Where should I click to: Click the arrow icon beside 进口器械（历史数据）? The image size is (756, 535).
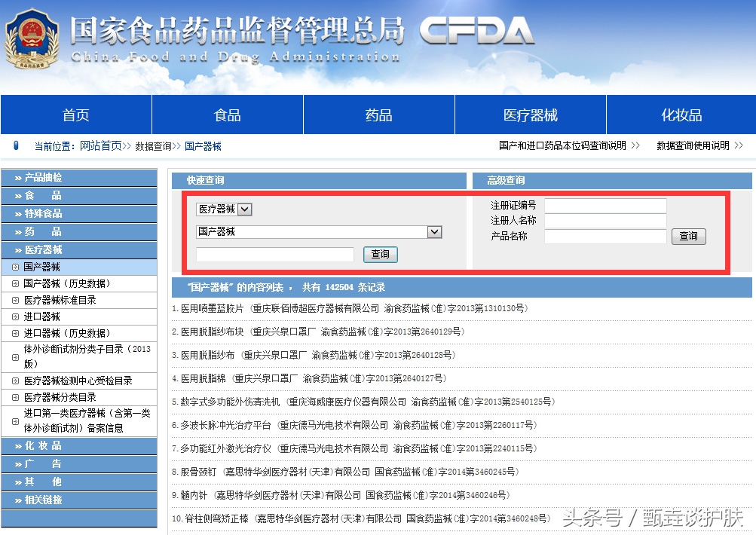coord(15,333)
